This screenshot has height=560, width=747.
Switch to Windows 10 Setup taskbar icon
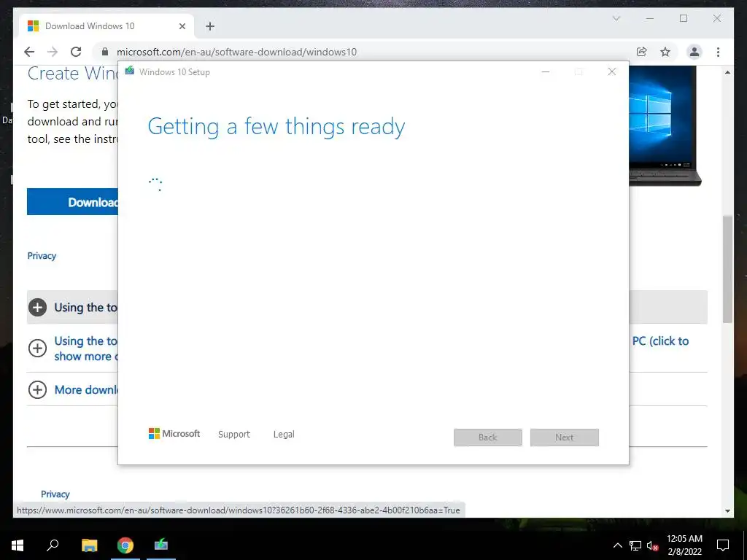tap(161, 545)
